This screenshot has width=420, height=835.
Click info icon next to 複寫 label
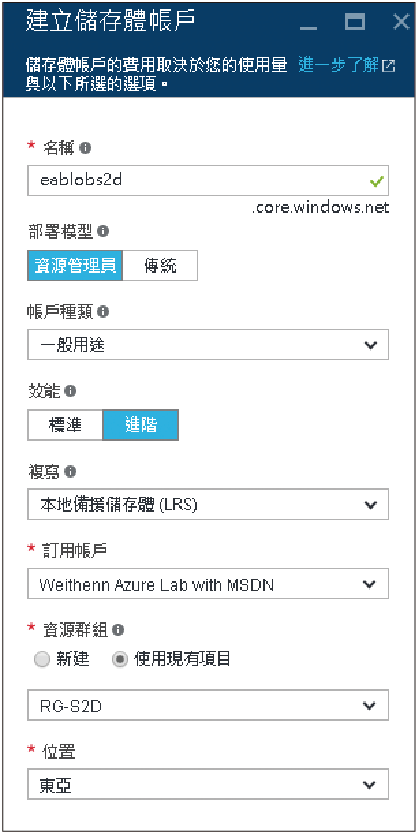(70, 471)
